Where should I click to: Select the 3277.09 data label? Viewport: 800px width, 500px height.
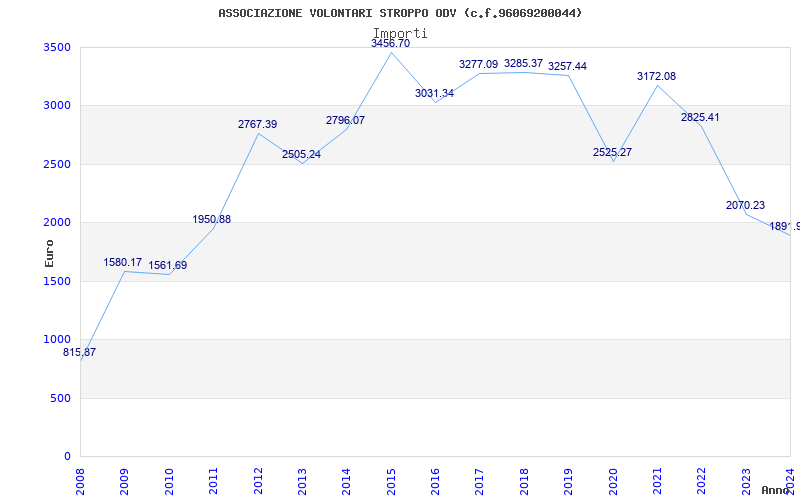[x=479, y=64]
